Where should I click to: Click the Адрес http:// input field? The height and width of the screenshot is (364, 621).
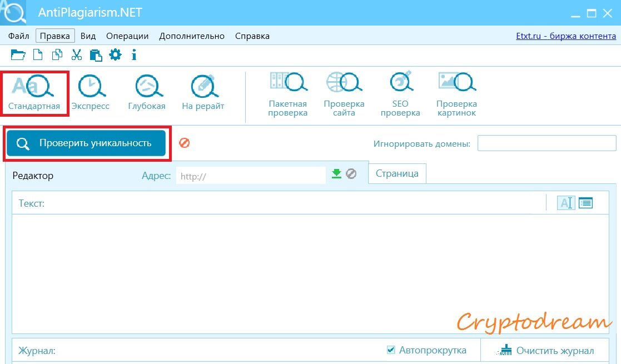(x=251, y=175)
